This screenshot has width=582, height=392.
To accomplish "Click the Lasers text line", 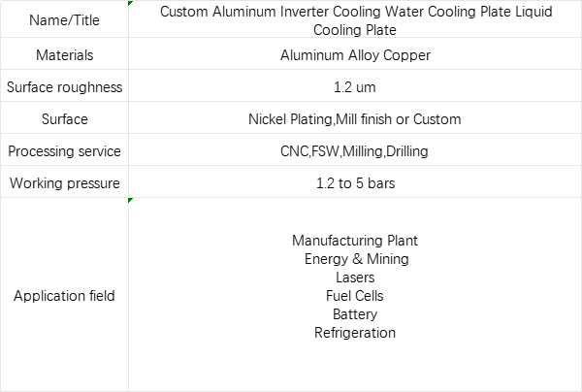I will (x=355, y=278).
